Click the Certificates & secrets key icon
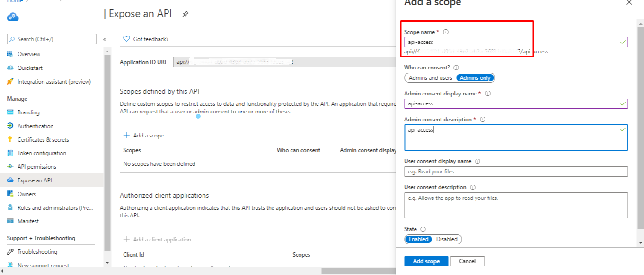Viewport: 644px width, 275px height. click(x=10, y=139)
